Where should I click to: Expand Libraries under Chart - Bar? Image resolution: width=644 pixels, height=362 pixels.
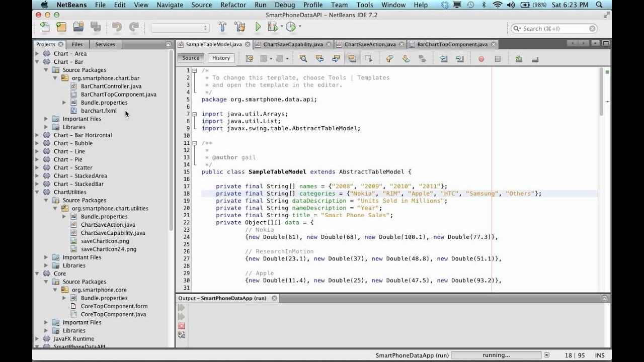tap(46, 127)
